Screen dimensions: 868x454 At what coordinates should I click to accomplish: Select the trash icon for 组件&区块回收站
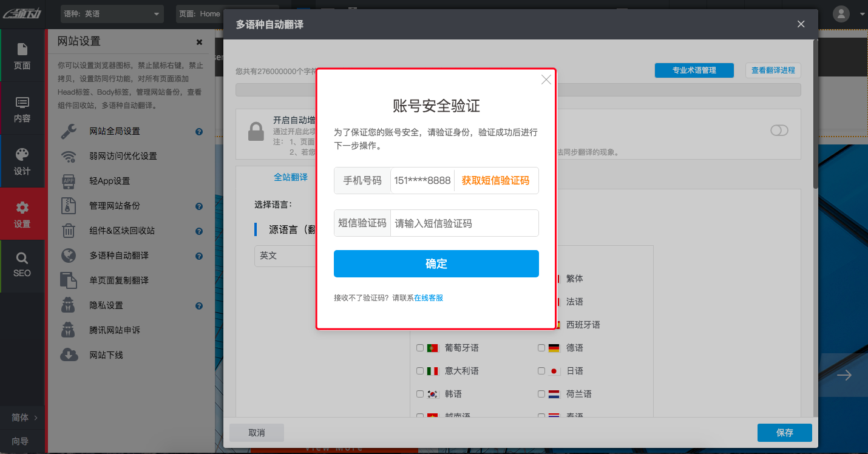pyautogui.click(x=69, y=230)
